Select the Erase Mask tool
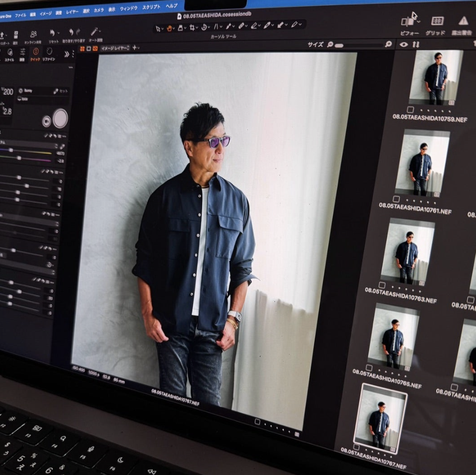476x475 pixels. (254, 26)
